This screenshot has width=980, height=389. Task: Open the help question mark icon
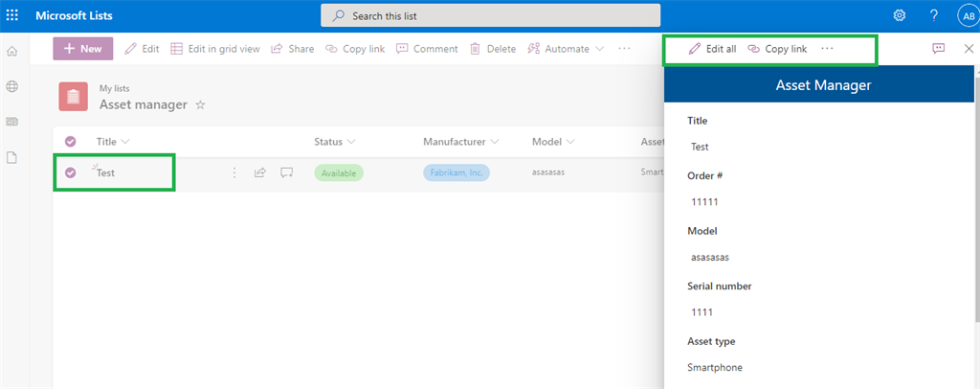tap(934, 15)
